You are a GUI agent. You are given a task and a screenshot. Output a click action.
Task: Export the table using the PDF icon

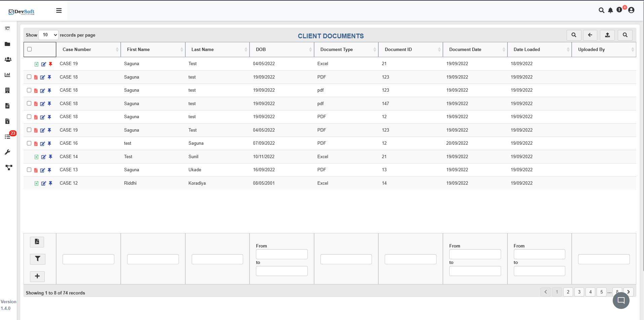tap(37, 242)
